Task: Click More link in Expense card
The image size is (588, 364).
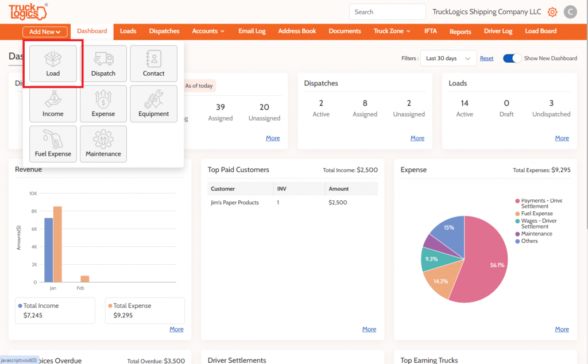Action: click(562, 329)
